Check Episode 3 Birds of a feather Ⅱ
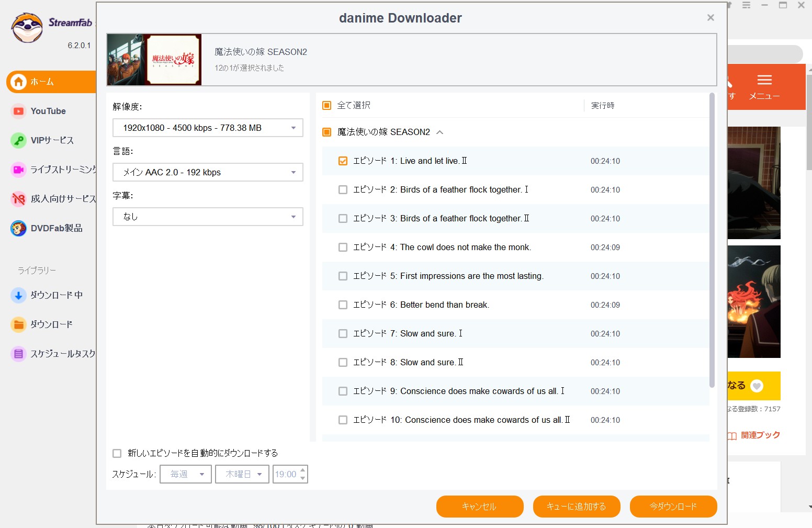Viewport: 812px width, 528px height. point(343,219)
